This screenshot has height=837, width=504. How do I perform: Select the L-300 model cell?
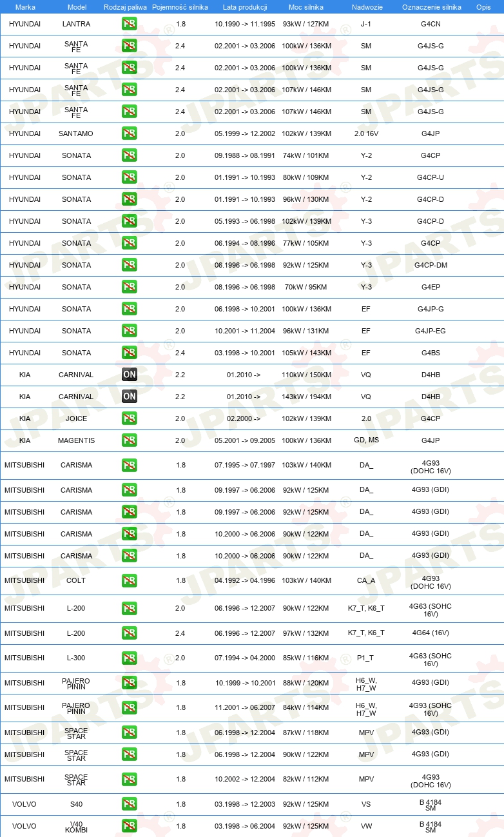76,658
